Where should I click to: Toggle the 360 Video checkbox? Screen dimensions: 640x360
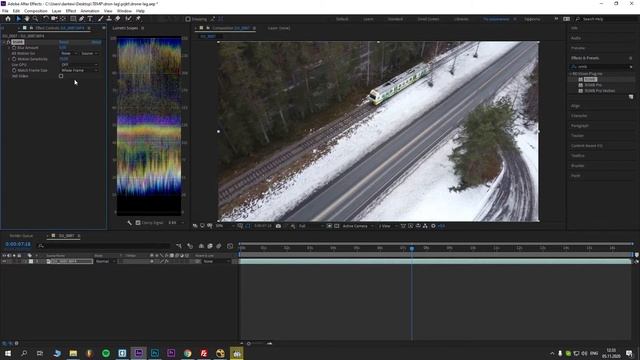pyautogui.click(x=61, y=76)
